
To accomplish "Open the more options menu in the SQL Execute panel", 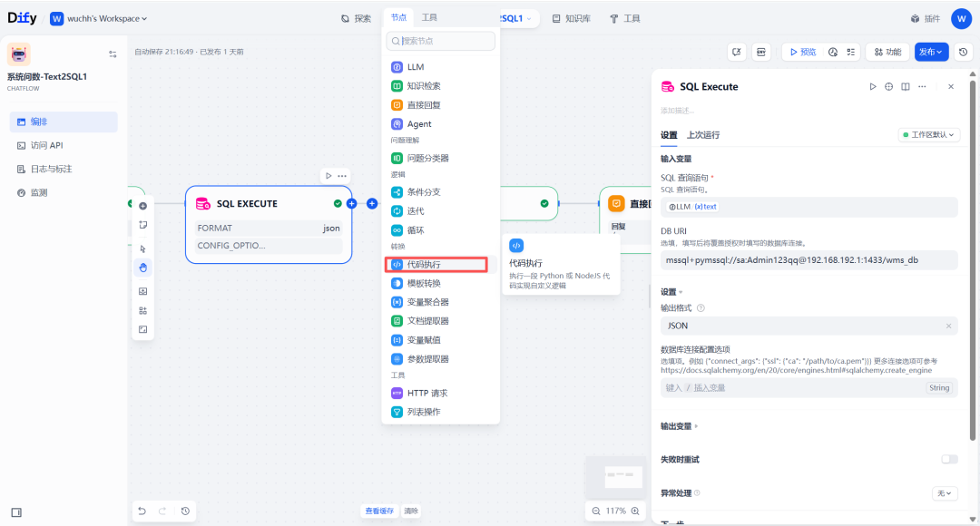I will [x=922, y=87].
